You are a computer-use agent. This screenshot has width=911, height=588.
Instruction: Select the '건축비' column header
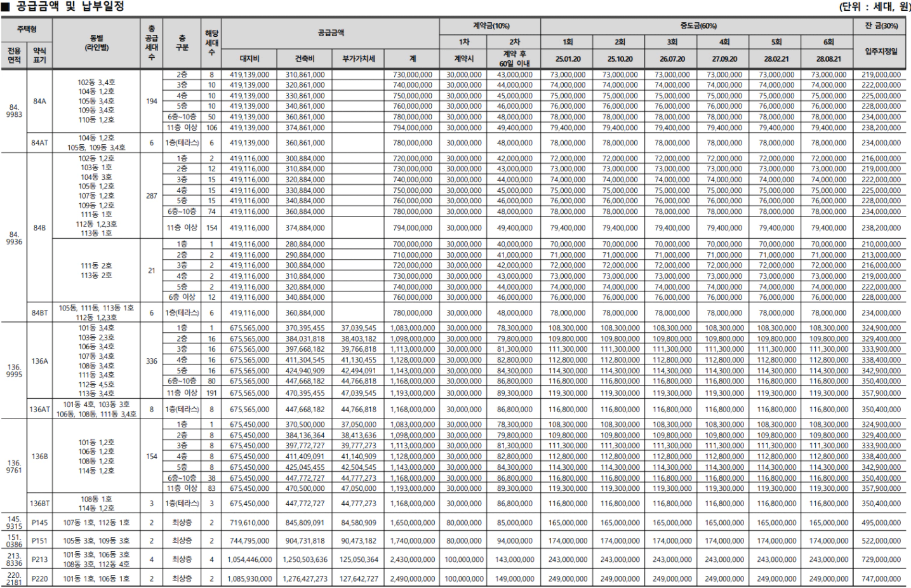pyautogui.click(x=305, y=58)
